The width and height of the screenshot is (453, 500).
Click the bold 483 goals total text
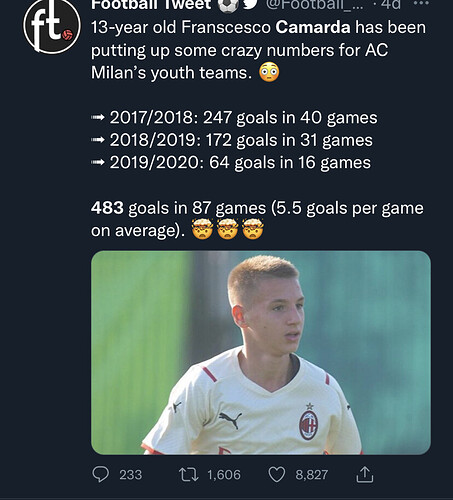coord(107,208)
